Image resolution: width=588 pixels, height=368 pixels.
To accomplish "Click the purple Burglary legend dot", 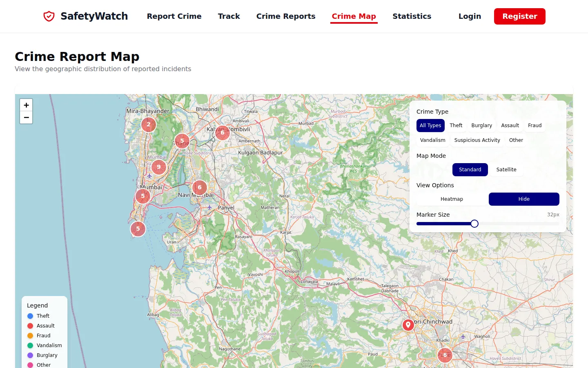I will point(30,355).
